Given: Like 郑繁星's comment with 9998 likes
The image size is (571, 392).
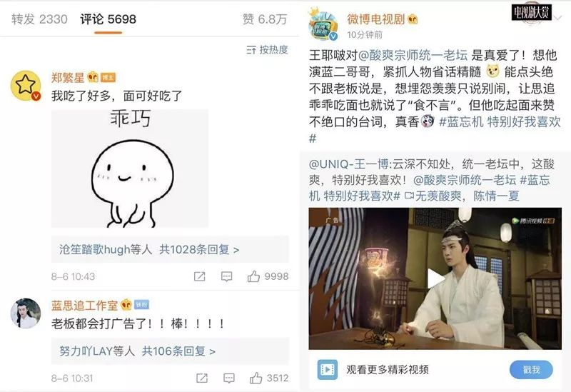Looking at the screenshot, I should pos(268,276).
